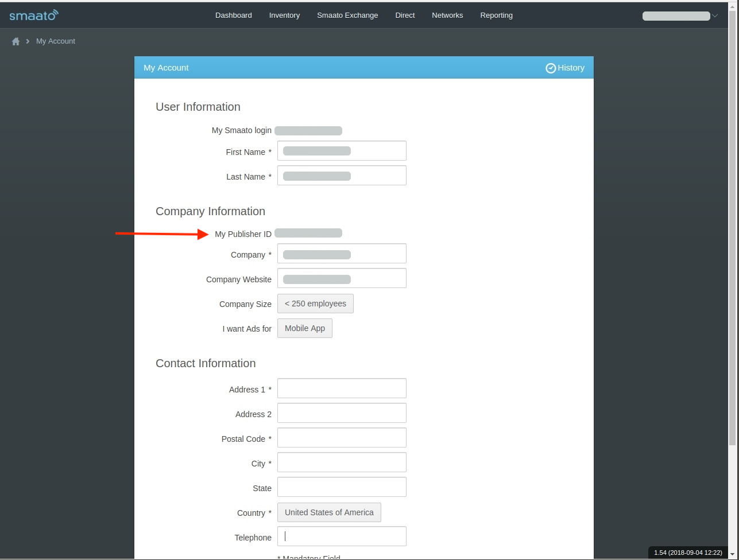The height and width of the screenshot is (560, 739).
Task: Select the Company Website input
Action: click(342, 278)
